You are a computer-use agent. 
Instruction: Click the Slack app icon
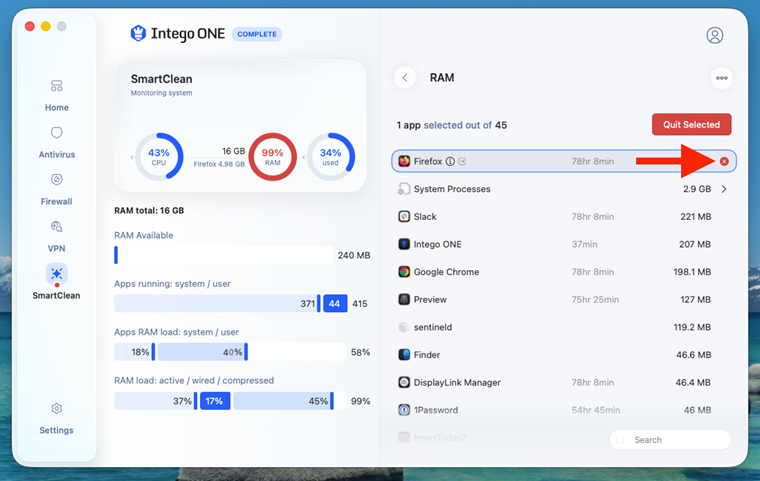tap(404, 216)
